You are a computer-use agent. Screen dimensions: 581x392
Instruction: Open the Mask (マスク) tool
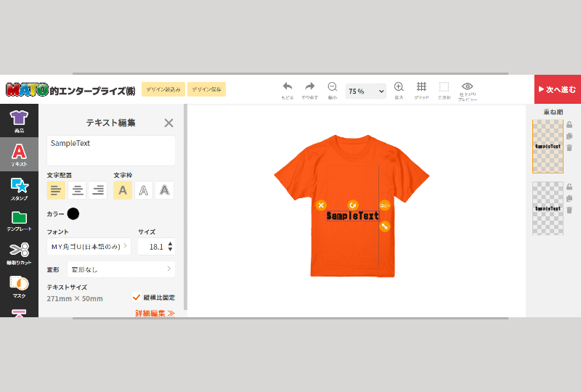(x=19, y=285)
